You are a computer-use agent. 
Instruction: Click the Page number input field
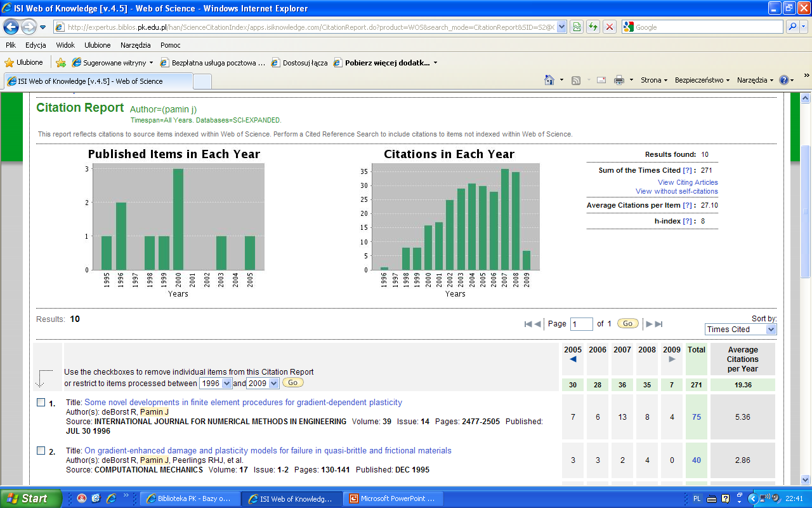[582, 324]
